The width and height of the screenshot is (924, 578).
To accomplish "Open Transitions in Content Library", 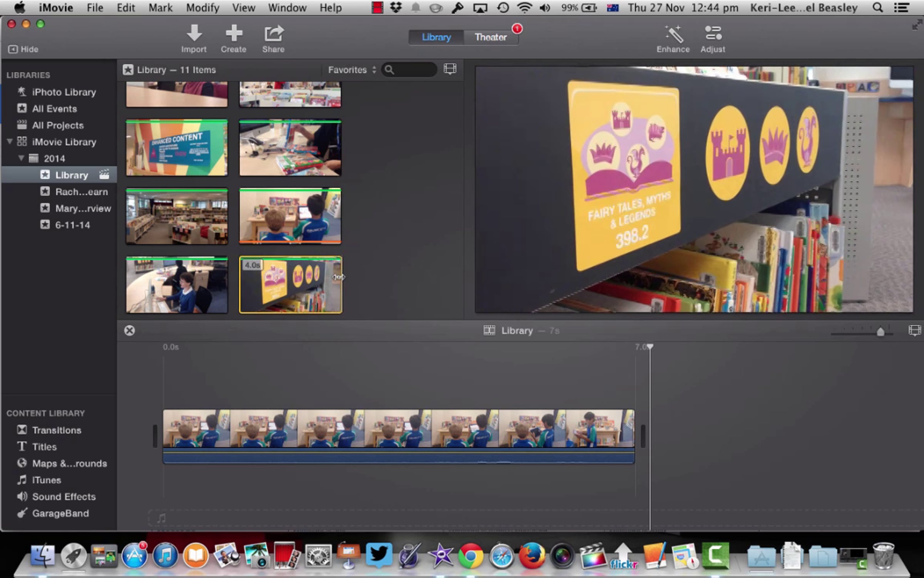I will pos(57,430).
